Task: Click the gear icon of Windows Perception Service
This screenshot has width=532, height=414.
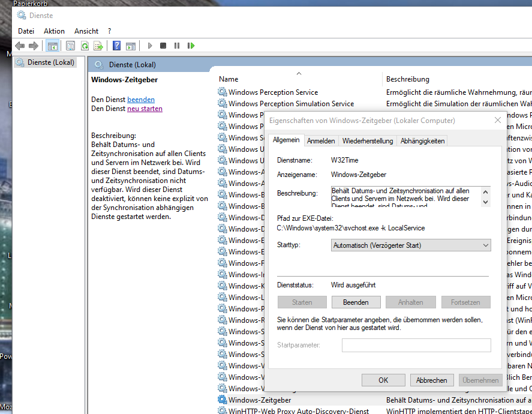Action: (223, 92)
